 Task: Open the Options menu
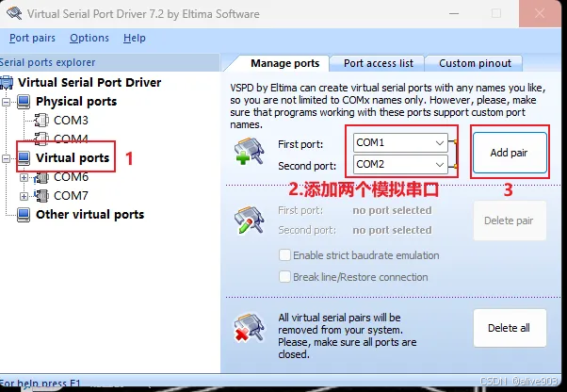point(89,38)
